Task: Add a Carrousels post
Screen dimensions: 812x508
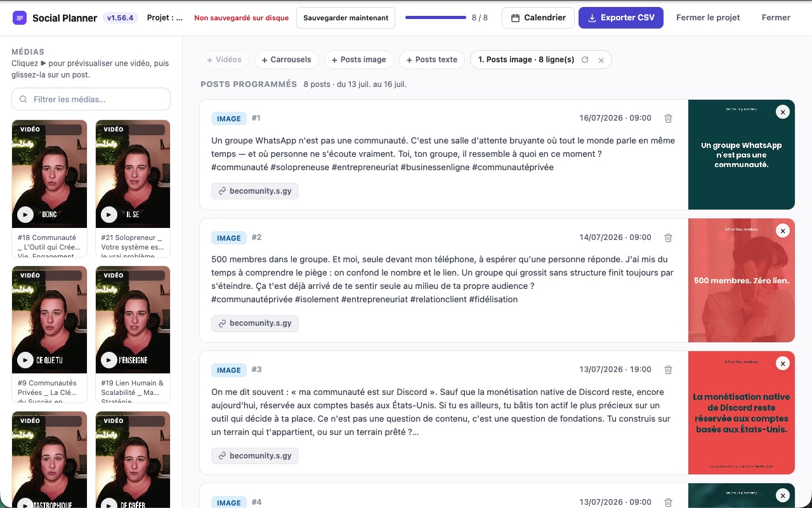Action: coord(286,60)
